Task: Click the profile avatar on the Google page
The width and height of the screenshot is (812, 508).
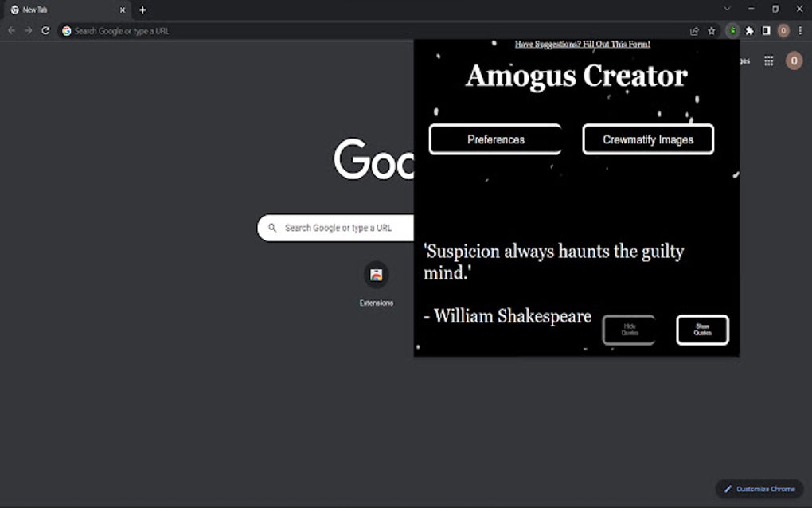Action: pos(793,61)
